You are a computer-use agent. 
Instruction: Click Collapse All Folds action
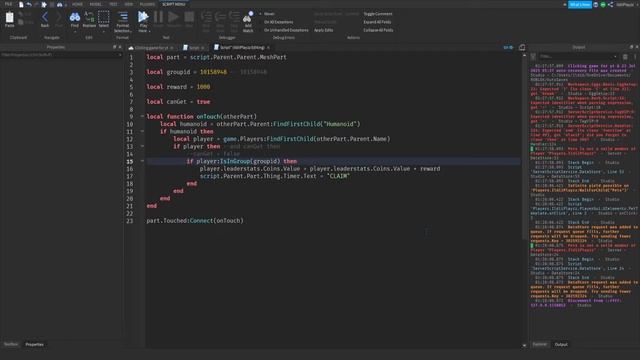378,30
